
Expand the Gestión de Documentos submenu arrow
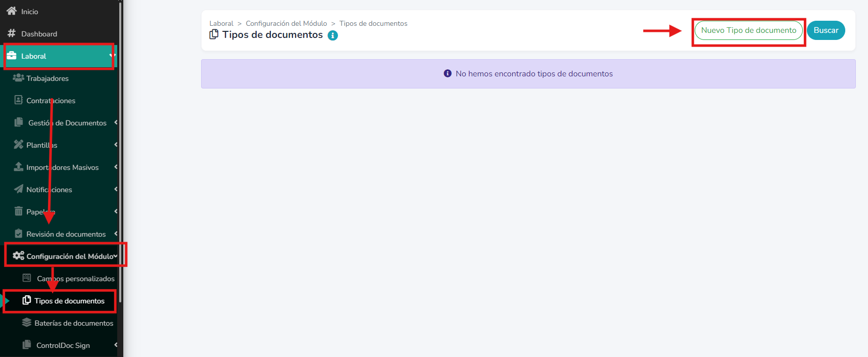(x=116, y=122)
